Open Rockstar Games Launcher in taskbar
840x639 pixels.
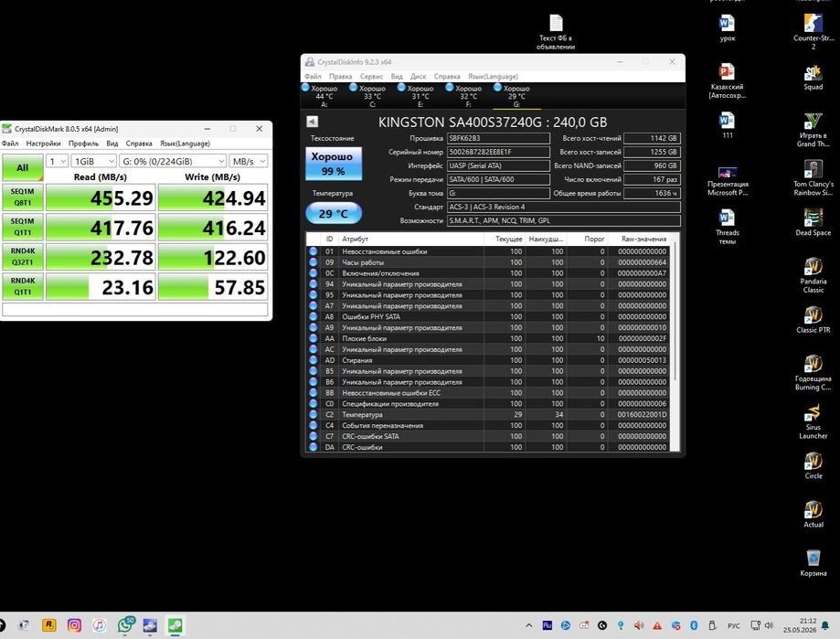pyautogui.click(x=48, y=624)
